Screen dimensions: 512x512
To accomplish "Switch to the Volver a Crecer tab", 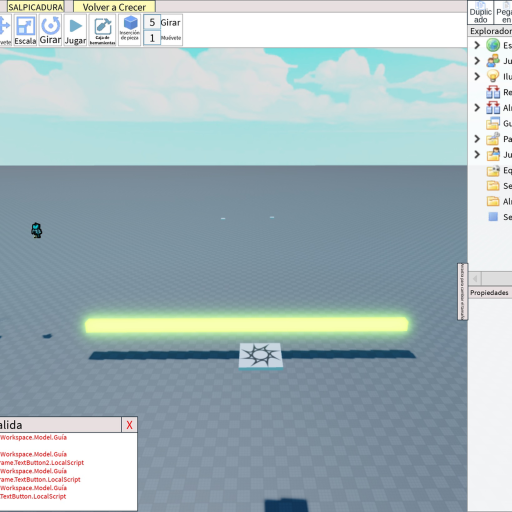I will click(114, 7).
